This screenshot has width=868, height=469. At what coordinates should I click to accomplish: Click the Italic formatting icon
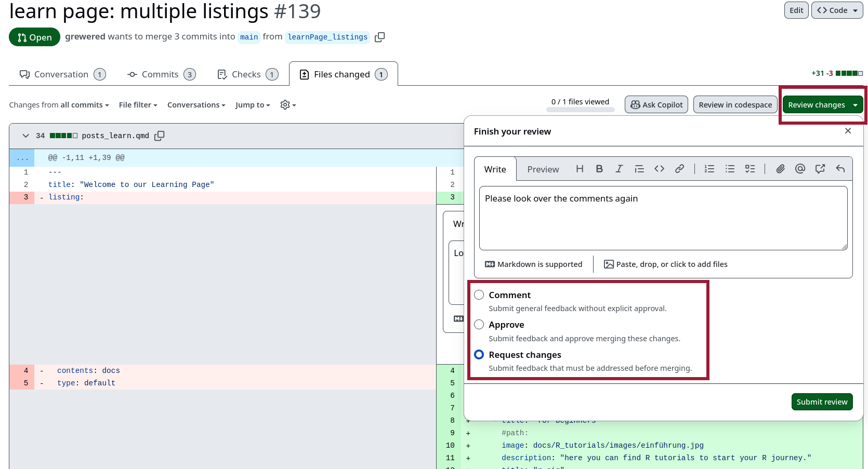click(x=619, y=169)
